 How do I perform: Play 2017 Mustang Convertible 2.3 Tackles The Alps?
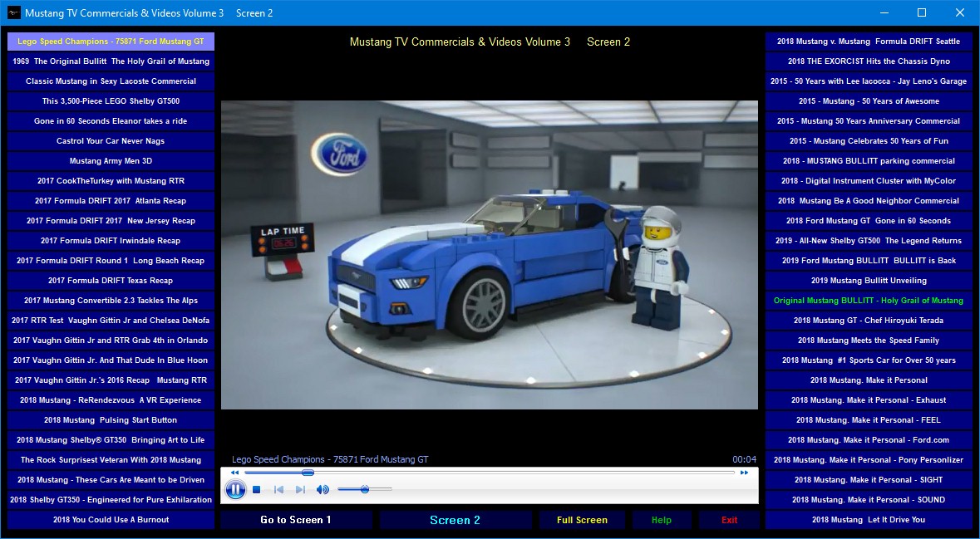pyautogui.click(x=111, y=301)
